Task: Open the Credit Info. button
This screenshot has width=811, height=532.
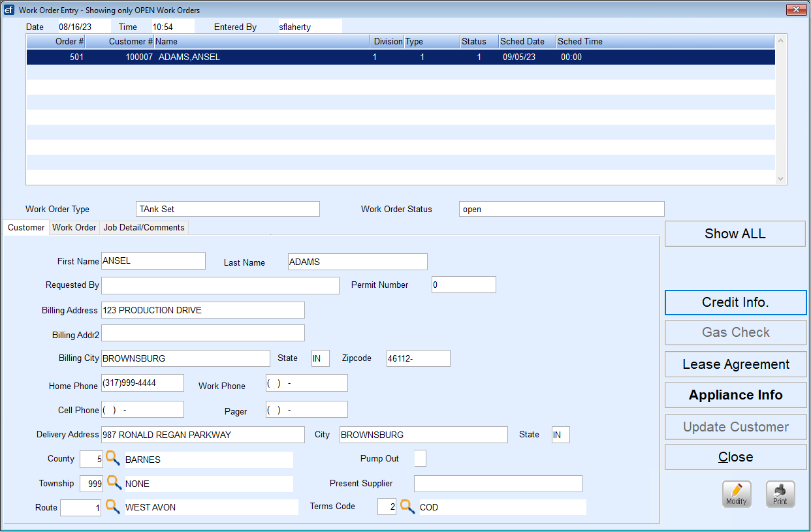Action: (736, 302)
